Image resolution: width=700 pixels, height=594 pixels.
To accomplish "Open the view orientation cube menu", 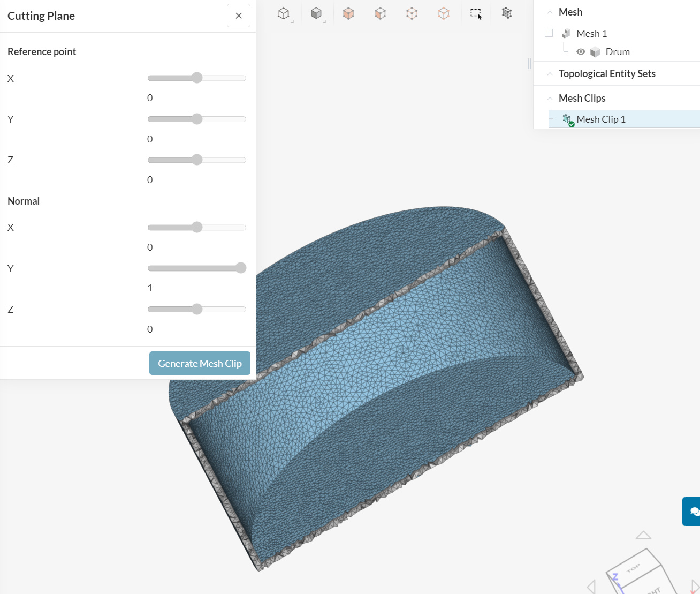I will 284,14.
